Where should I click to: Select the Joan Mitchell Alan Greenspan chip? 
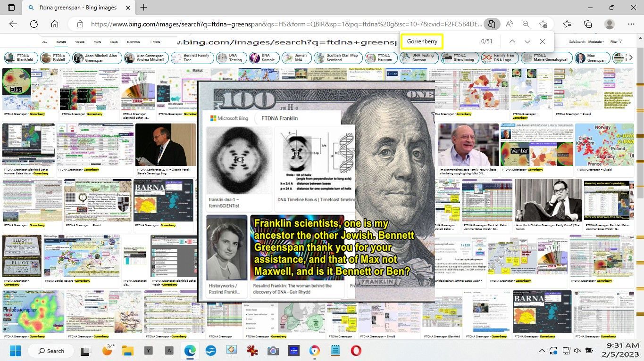(97, 58)
